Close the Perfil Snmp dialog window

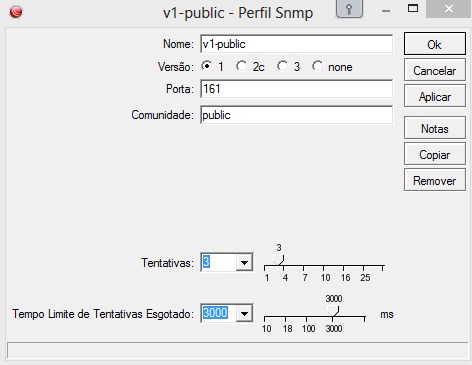pyautogui.click(x=449, y=9)
